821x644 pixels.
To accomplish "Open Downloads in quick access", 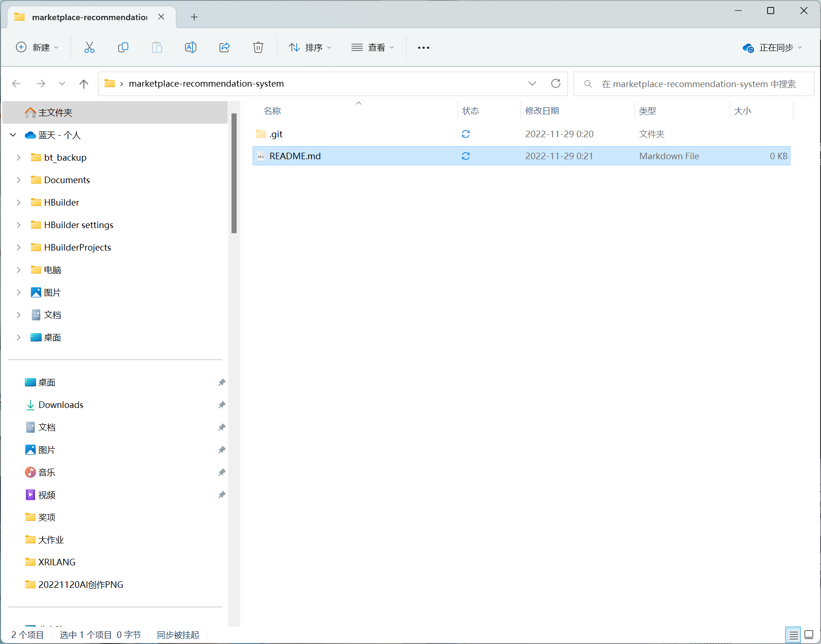I will [x=61, y=405].
